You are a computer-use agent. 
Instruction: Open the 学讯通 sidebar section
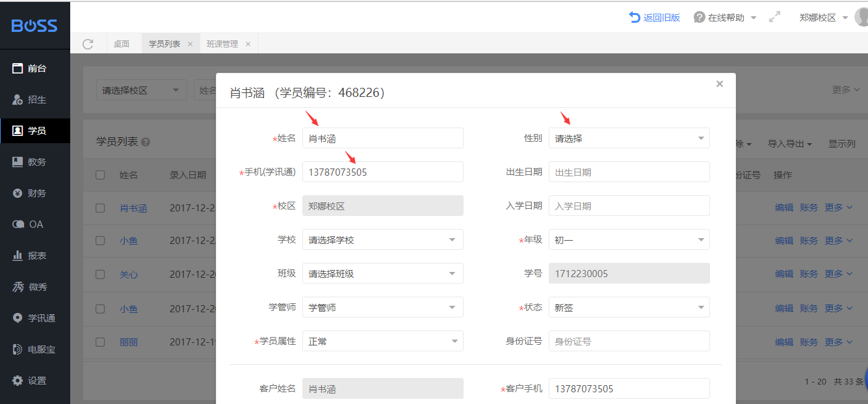click(x=35, y=318)
